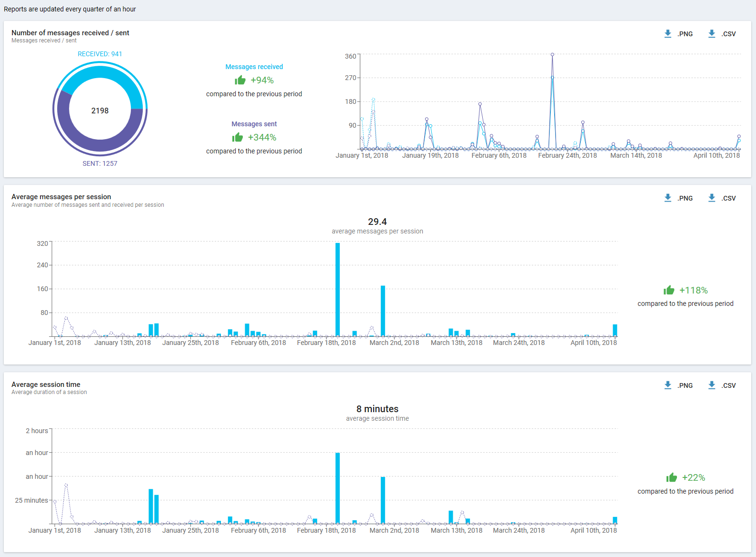Click the +118% comparison value
The width and height of the screenshot is (756, 557).
[694, 290]
